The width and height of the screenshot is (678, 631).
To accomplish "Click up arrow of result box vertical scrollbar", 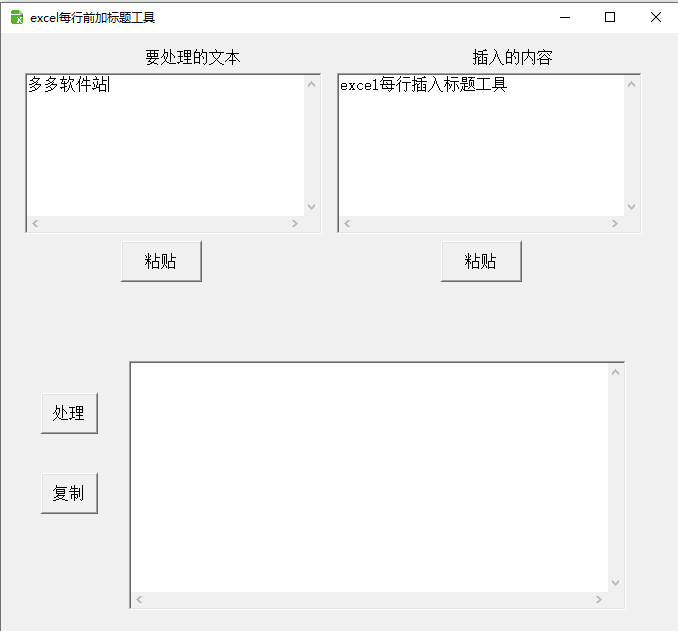I will (x=616, y=372).
